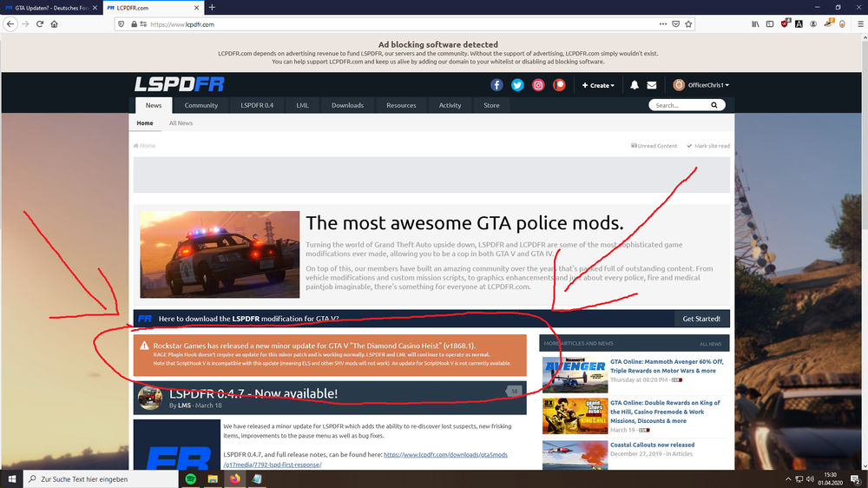Viewport: 868px width, 488px height.
Task: Open the LML navigation tab
Action: (302, 105)
